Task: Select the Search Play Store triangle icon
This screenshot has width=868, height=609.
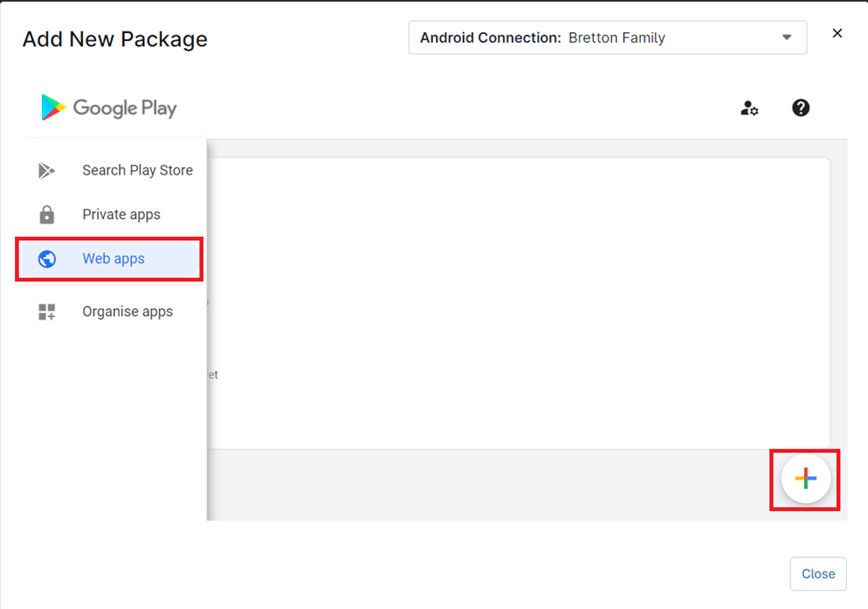Action: coord(45,170)
